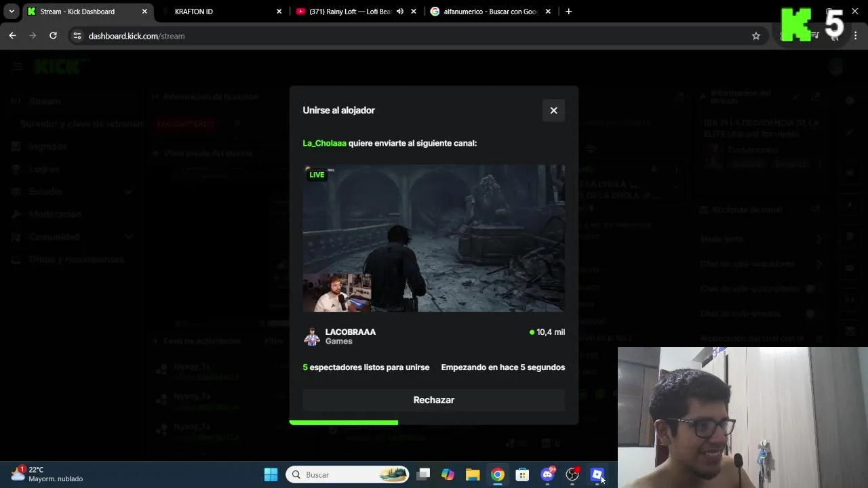The width and height of the screenshot is (868, 488).
Task: Toggle Chat de solo-suscriptores
Action: 810,289
